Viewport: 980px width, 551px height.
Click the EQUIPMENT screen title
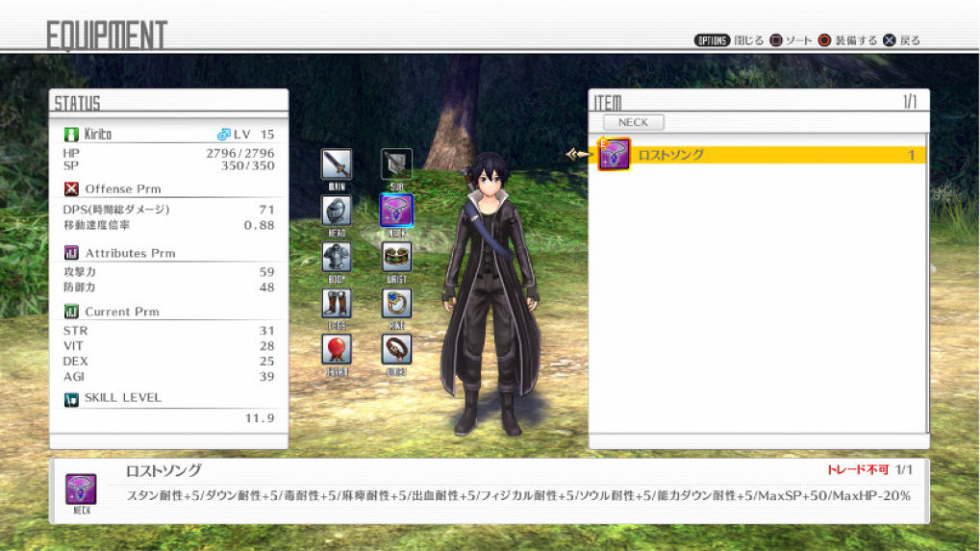107,35
